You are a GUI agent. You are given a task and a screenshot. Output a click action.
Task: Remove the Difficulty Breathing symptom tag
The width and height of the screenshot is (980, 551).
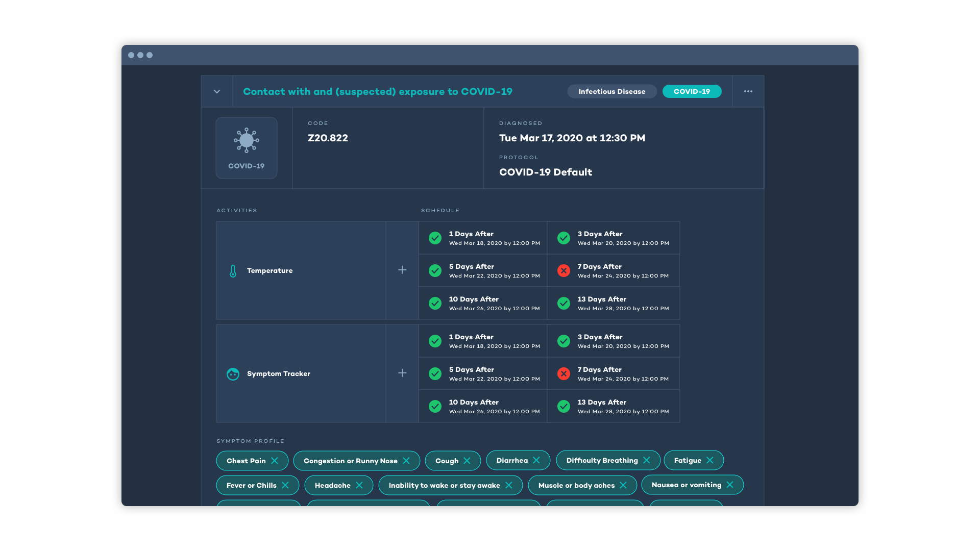pyautogui.click(x=647, y=460)
